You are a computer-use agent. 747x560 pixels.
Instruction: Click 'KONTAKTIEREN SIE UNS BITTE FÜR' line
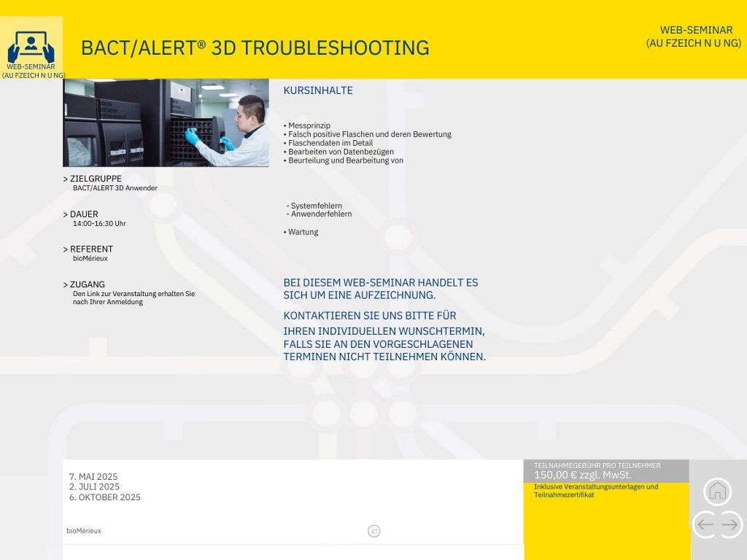click(x=370, y=316)
